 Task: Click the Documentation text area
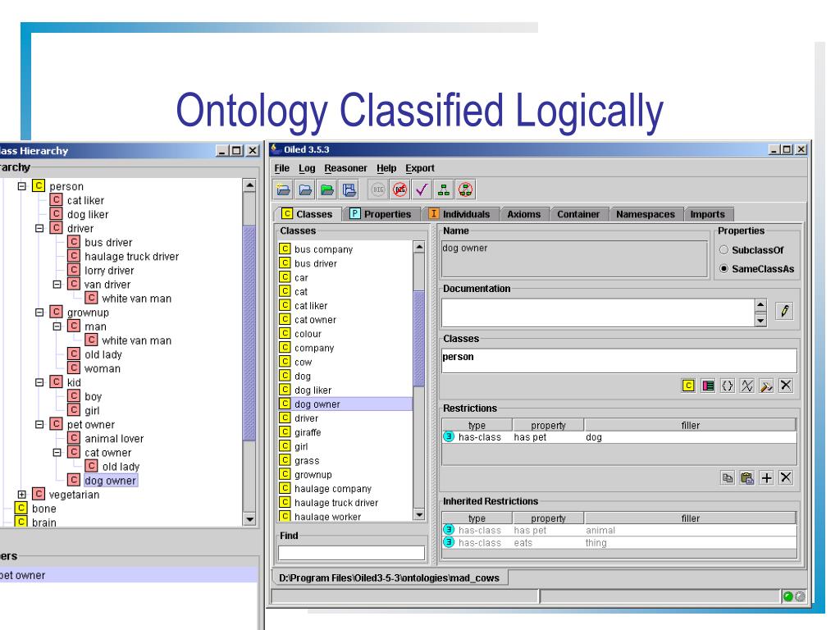[598, 313]
